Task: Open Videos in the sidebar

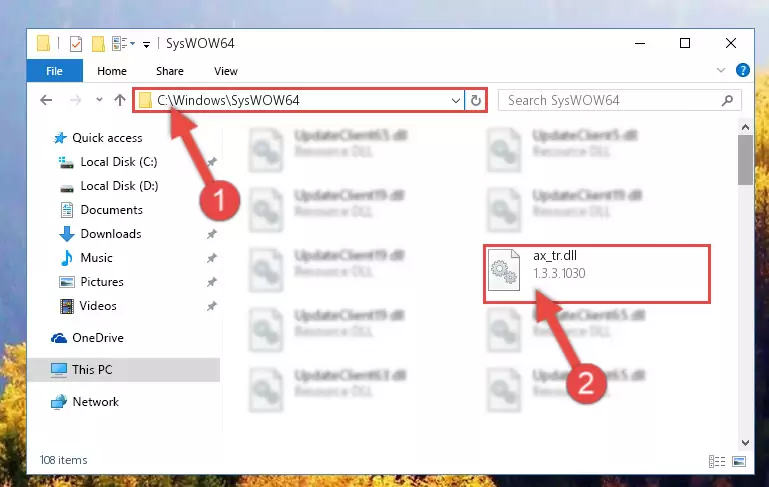Action: click(88, 306)
